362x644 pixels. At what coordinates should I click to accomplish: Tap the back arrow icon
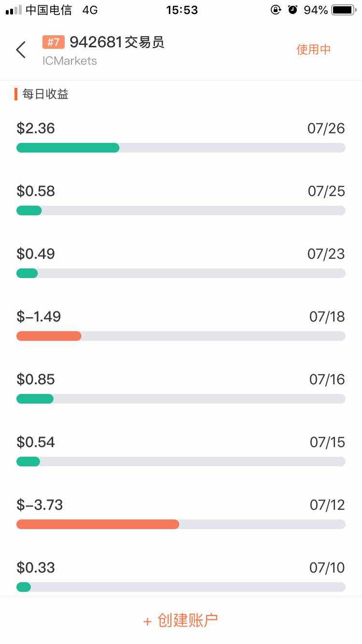[21, 50]
